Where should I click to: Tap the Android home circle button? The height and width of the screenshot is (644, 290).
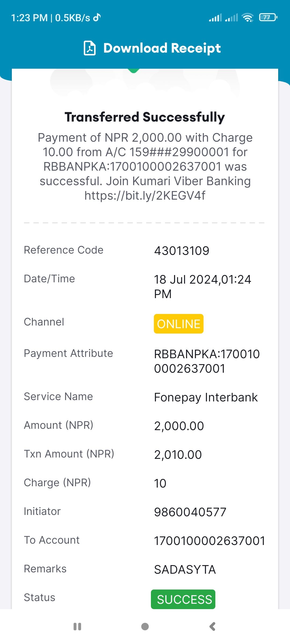(x=145, y=627)
